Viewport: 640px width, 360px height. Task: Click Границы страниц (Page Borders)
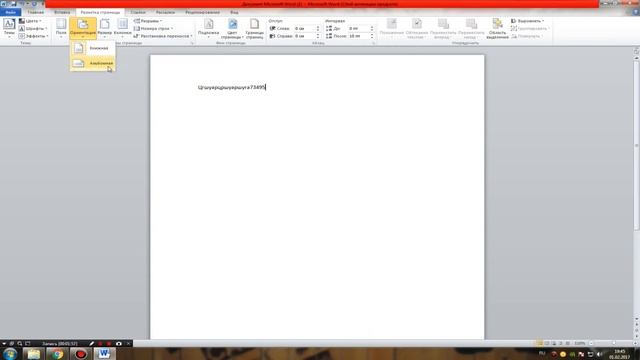[x=255, y=29]
